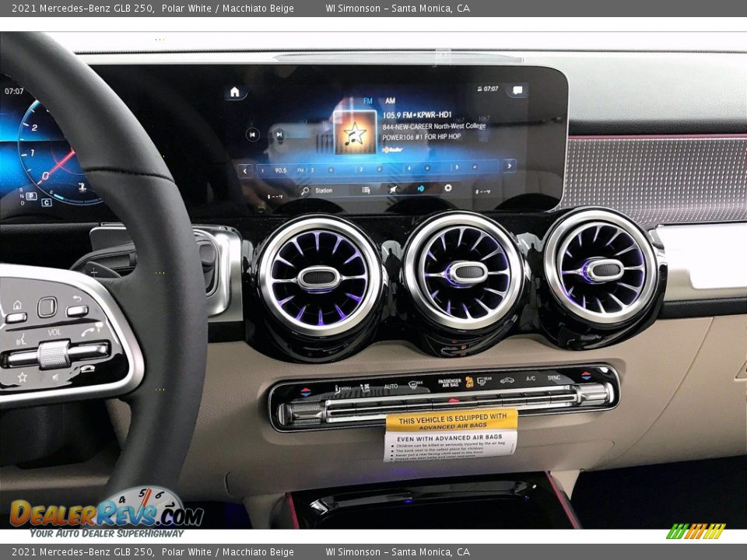The height and width of the screenshot is (560, 747).
Task: Toggle the SYNC climate switch
Action: click(553, 378)
